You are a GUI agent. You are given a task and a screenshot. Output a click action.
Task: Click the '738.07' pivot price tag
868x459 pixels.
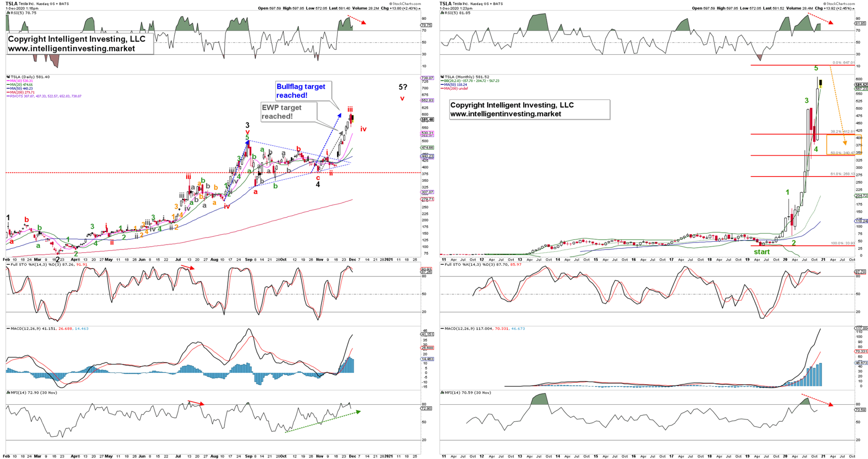coord(427,78)
